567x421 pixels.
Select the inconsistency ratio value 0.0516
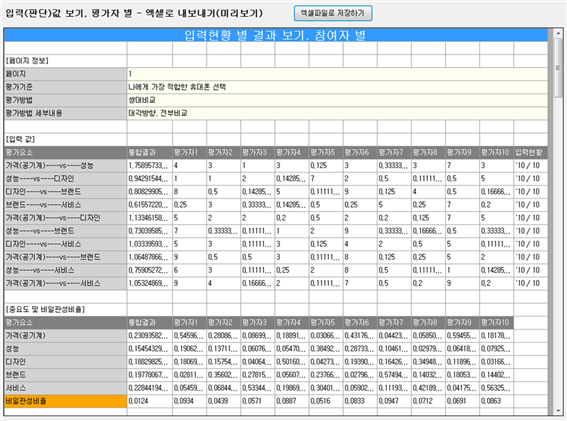[326, 401]
